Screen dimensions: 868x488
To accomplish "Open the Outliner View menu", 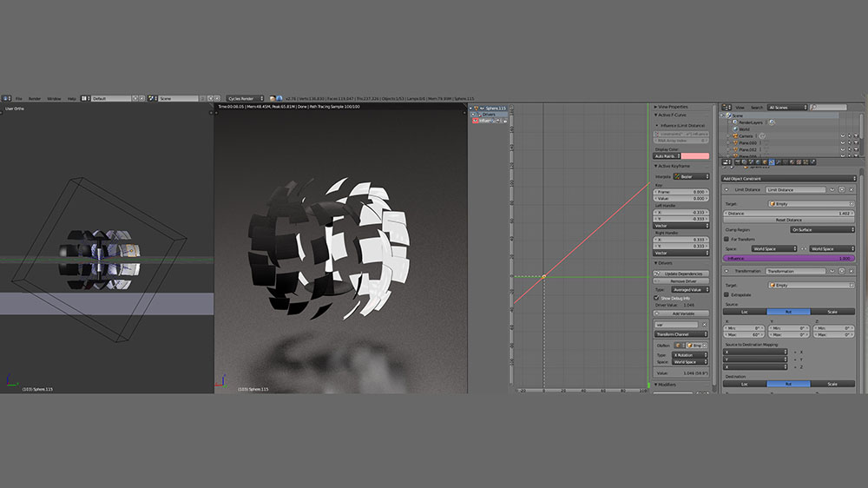I will click(x=740, y=108).
